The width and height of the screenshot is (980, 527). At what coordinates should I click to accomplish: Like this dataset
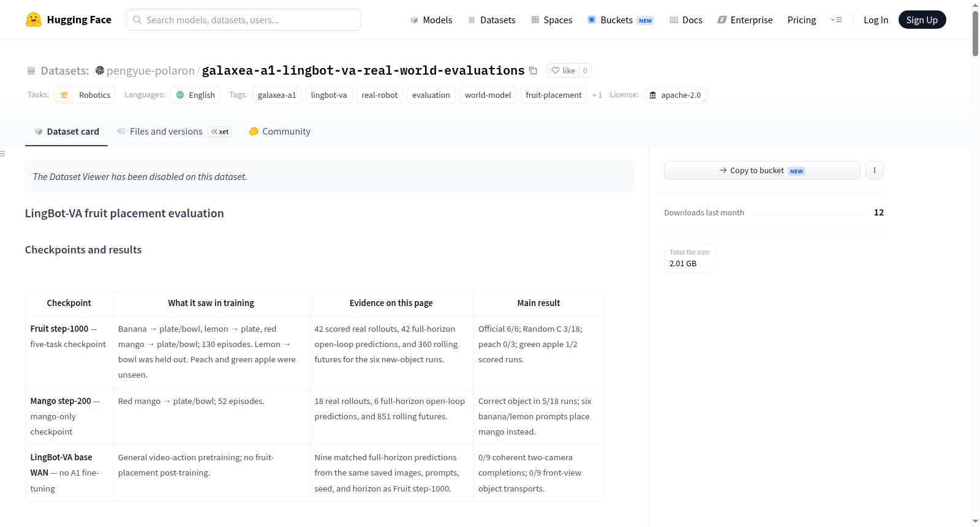tap(563, 70)
